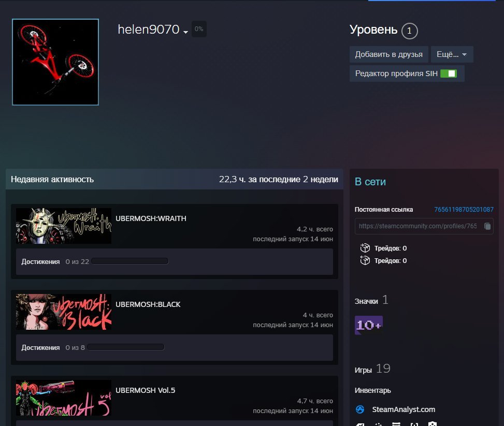Click the UBERMOSH:BLACK game banner image
Screen dimensions: 504x426
[x=64, y=312]
